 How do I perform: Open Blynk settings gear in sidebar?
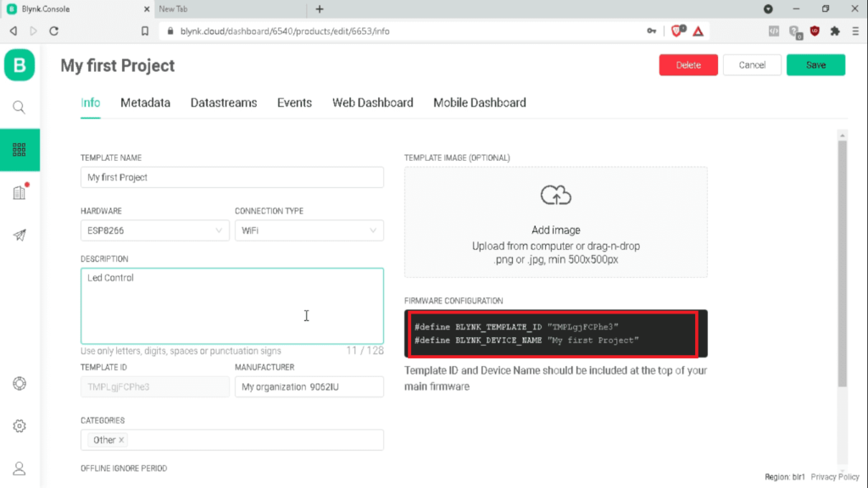[x=19, y=425]
